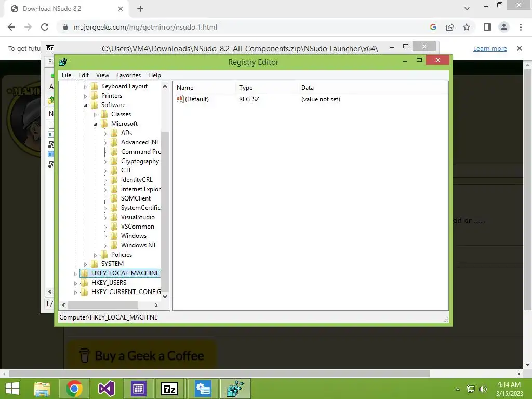Select the ADs folder icon
The height and width of the screenshot is (399, 532).
click(x=114, y=133)
